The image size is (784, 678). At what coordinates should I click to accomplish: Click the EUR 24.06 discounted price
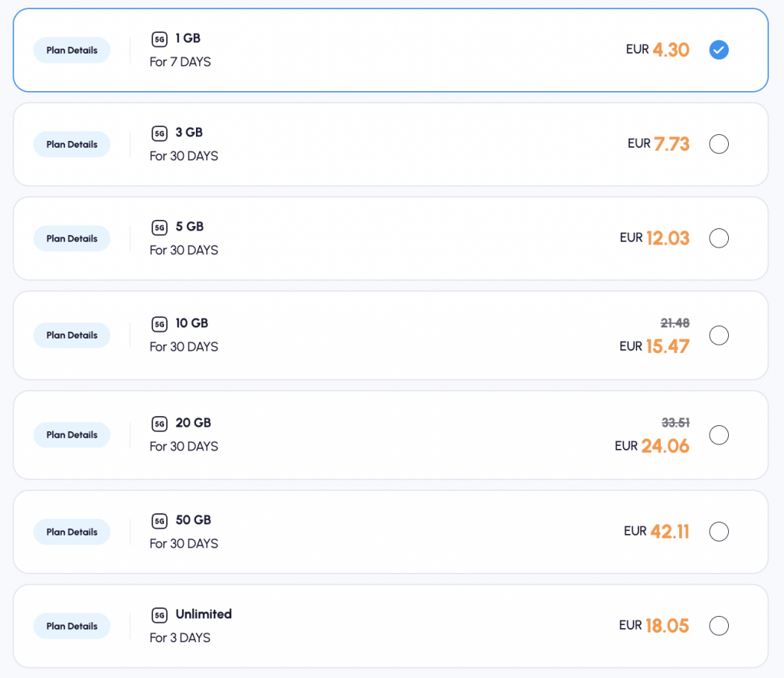[652, 446]
